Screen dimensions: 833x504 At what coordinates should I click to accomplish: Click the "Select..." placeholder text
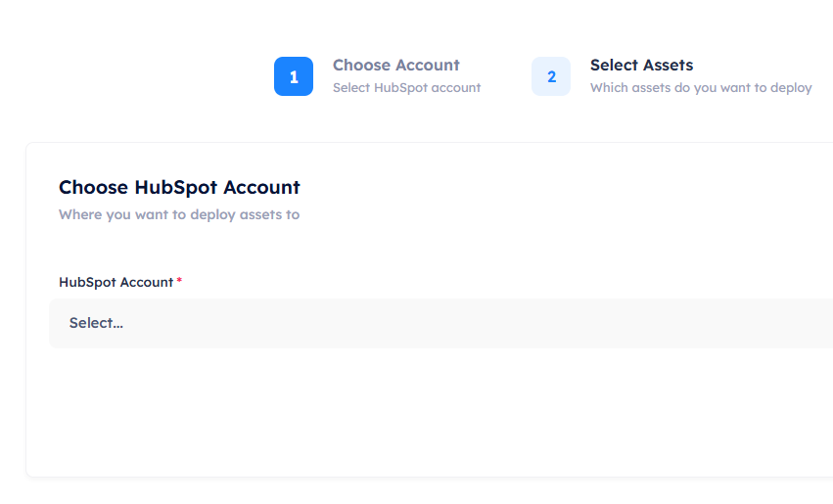(96, 323)
